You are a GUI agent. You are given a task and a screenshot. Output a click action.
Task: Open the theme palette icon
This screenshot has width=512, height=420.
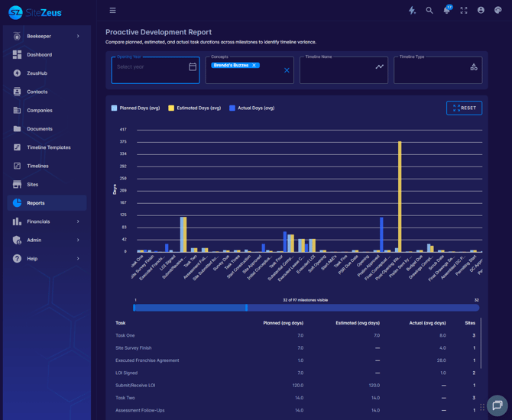(497, 11)
